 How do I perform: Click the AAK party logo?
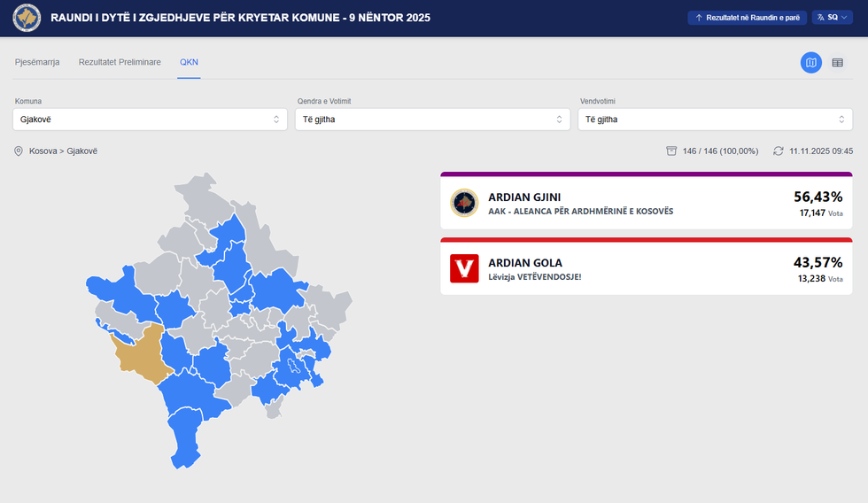[464, 203]
